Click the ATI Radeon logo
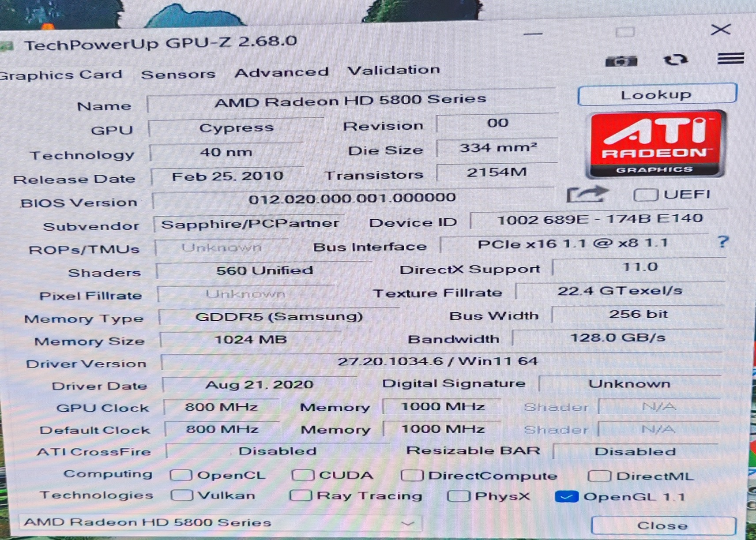Image resolution: width=756 pixels, height=540 pixels. (655, 144)
